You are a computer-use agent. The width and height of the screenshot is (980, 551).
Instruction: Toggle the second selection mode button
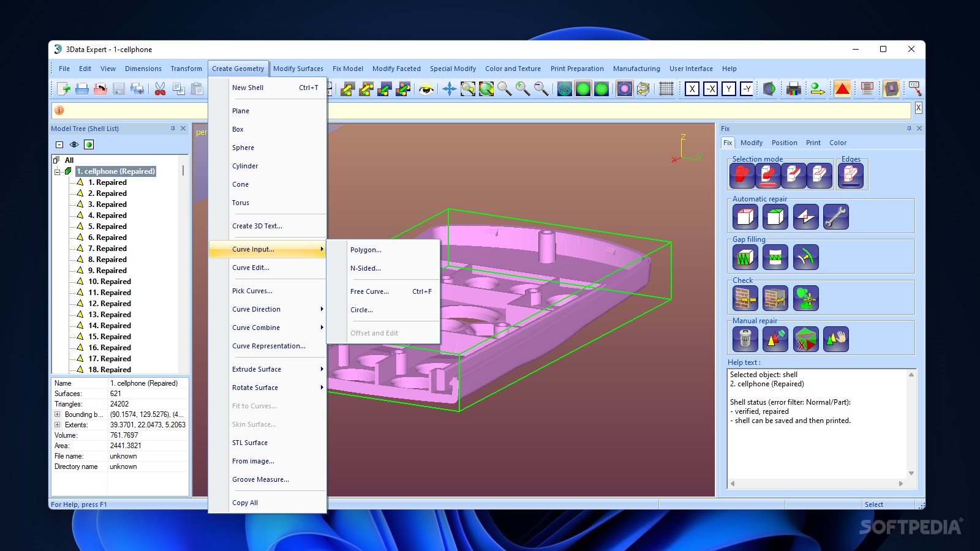coord(768,176)
